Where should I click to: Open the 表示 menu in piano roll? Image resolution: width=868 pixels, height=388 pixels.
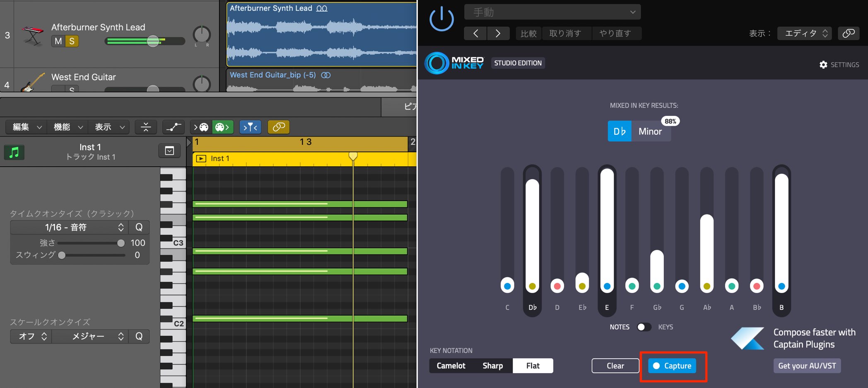[x=109, y=127]
